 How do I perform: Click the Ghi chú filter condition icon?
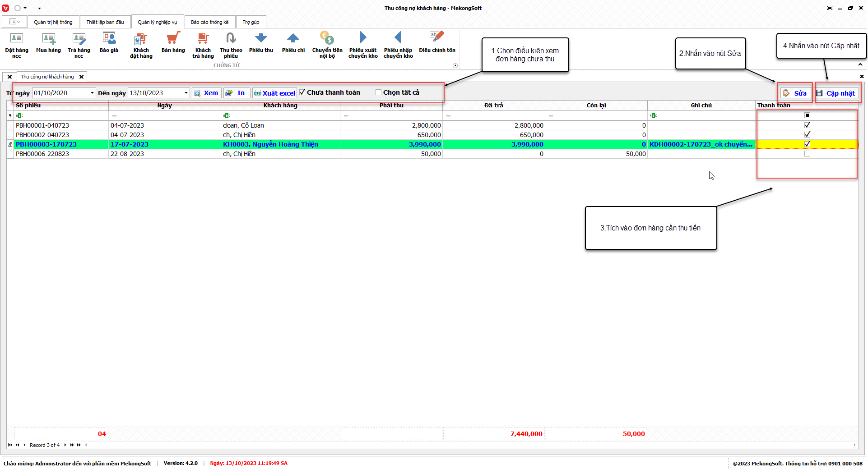653,116
